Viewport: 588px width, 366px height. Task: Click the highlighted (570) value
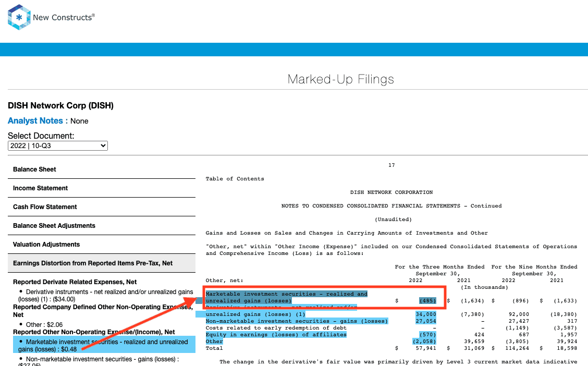428,335
